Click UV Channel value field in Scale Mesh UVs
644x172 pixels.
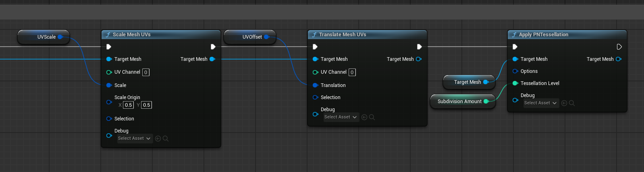(x=146, y=73)
